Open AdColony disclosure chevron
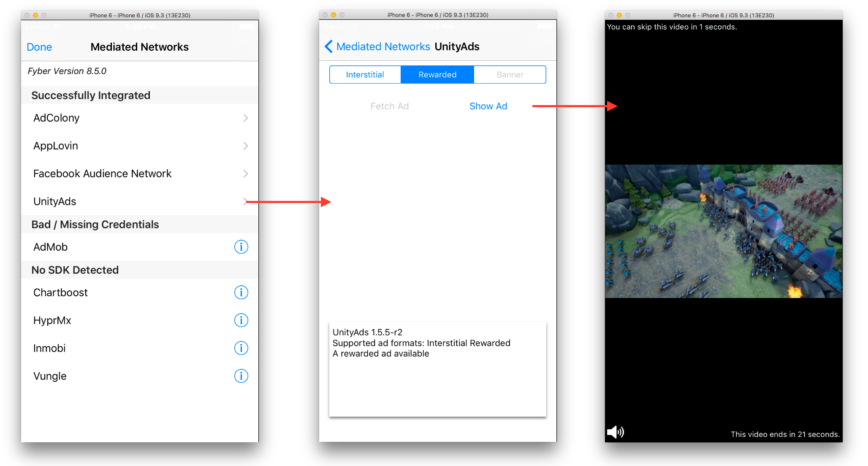 (x=245, y=118)
